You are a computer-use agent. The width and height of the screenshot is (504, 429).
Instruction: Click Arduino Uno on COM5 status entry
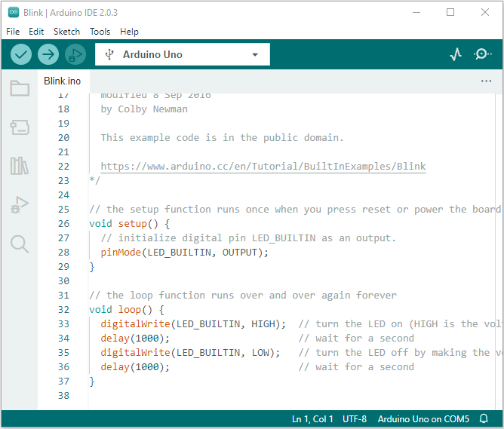(423, 418)
